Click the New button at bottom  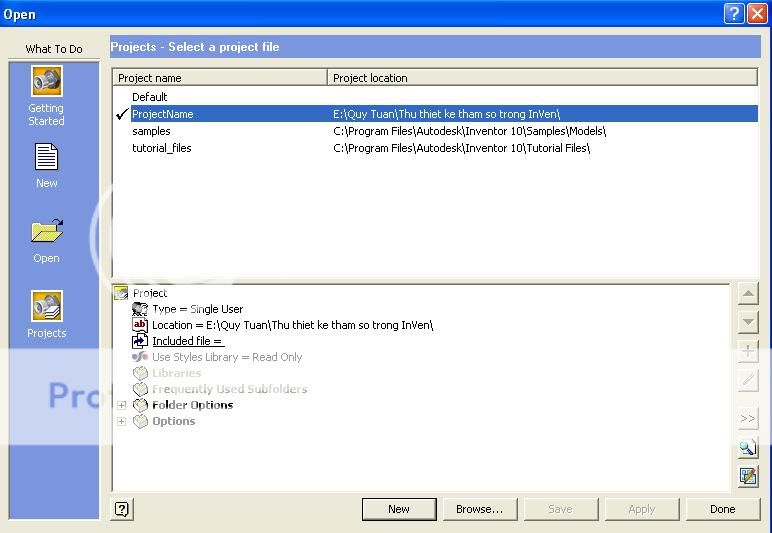(399, 509)
